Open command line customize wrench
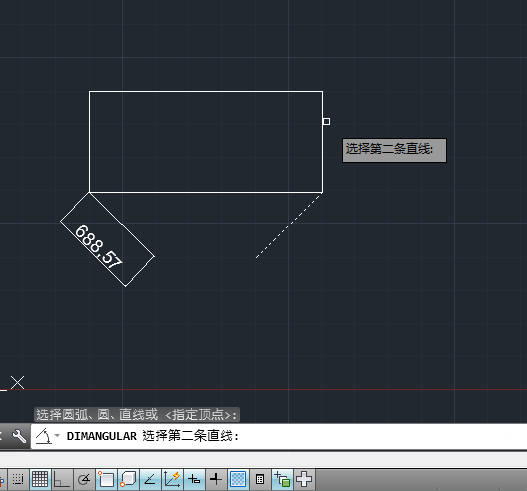Viewport: 527px width, 491px height. (19, 436)
